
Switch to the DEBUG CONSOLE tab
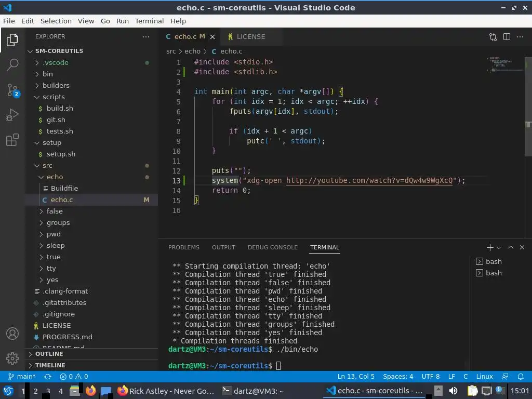(273, 247)
